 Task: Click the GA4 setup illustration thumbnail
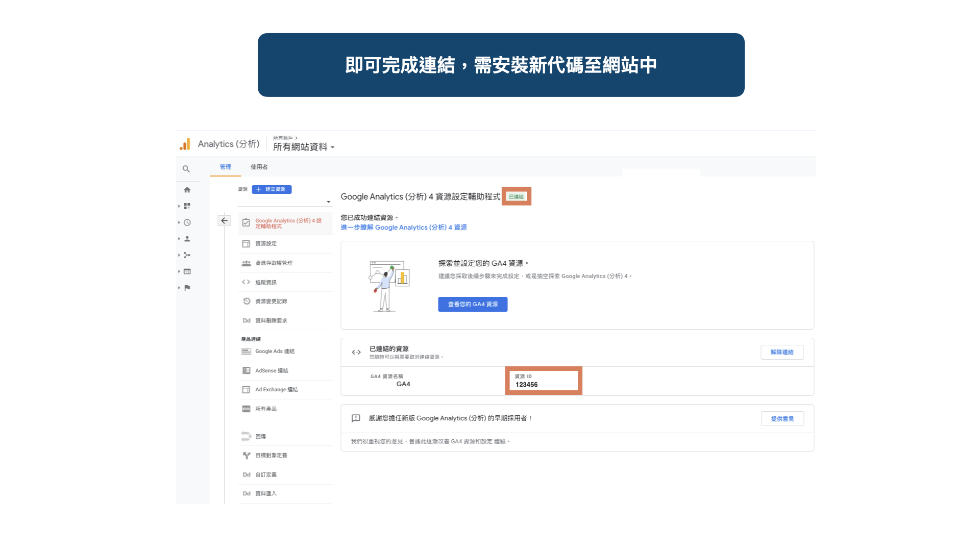tap(389, 286)
